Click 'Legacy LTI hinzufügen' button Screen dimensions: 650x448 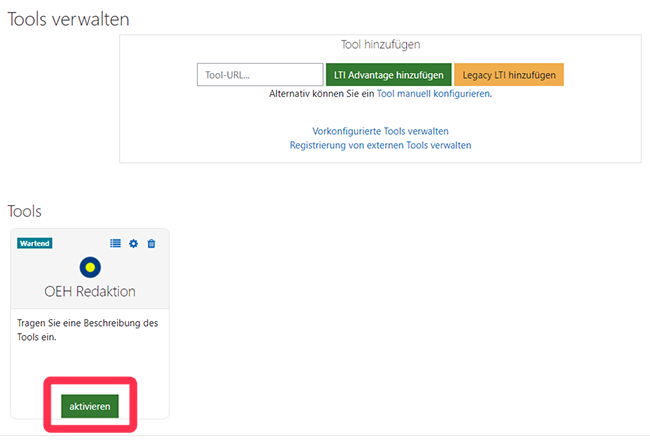pyautogui.click(x=509, y=75)
